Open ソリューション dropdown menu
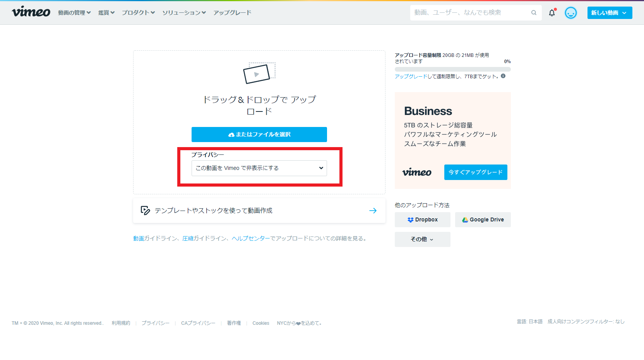This screenshot has width=644, height=360. (x=184, y=13)
